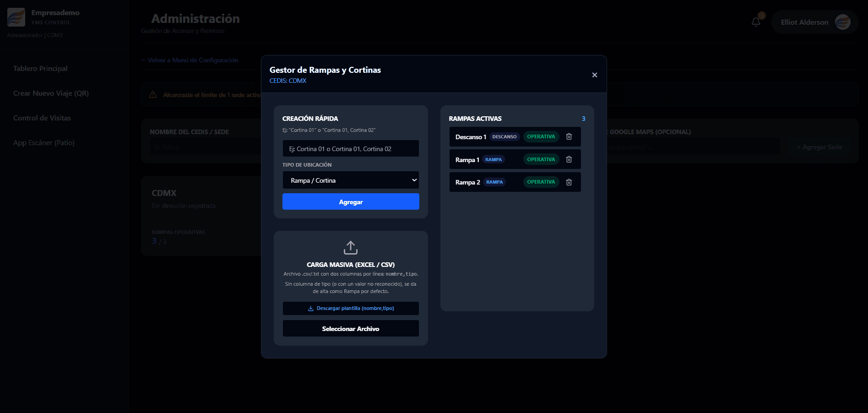Open Control de Visitas menu item
The height and width of the screenshot is (413, 868).
point(42,118)
